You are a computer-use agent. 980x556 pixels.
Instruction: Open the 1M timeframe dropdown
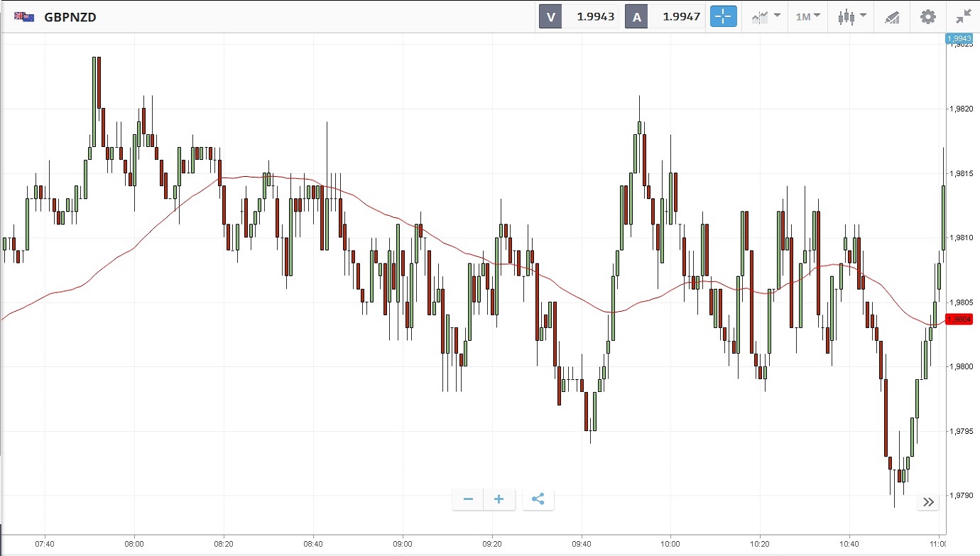coord(807,16)
